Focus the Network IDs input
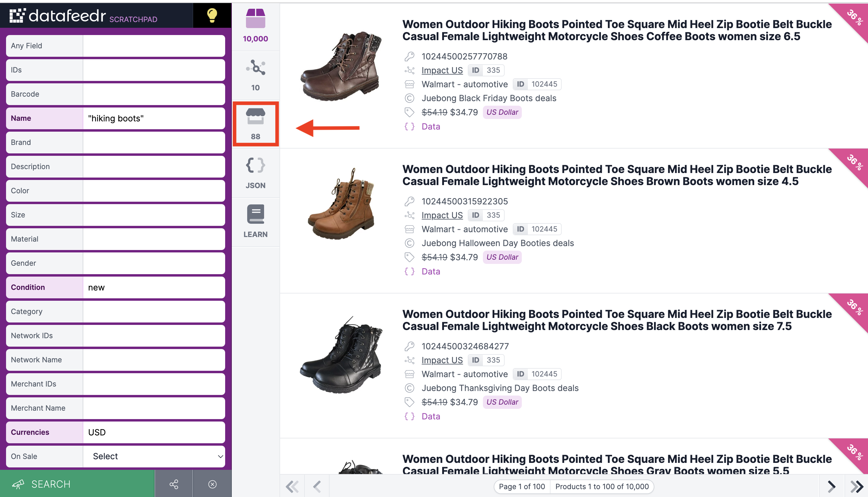Screen dimensions: 868x497 154,335
